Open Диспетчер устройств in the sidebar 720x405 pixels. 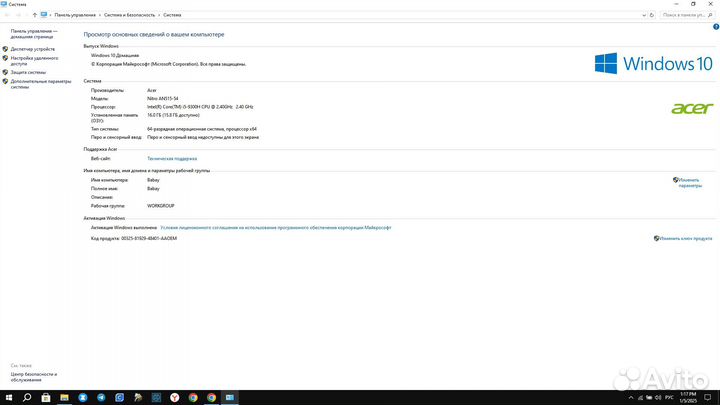(x=33, y=49)
